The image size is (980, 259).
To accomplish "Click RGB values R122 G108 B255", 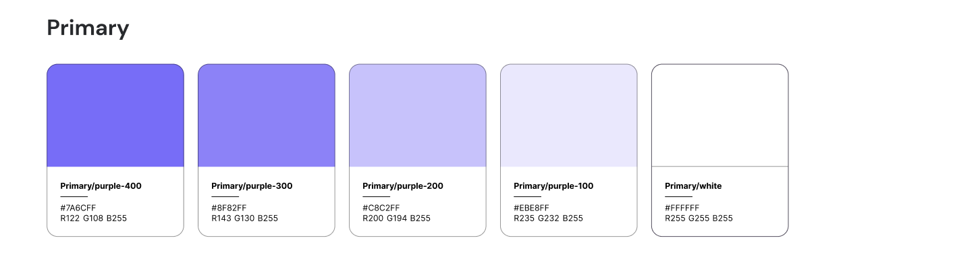I will (x=94, y=219).
